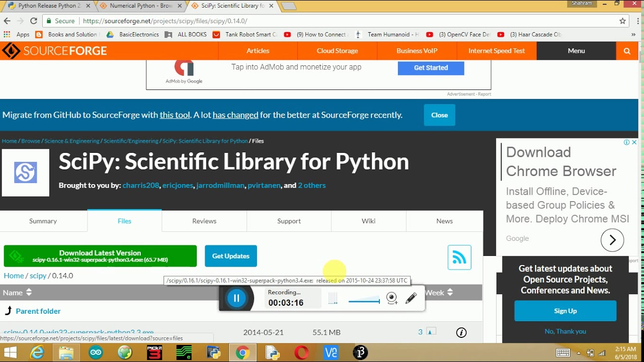Open the Support tab
Image resolution: width=644 pixels, height=362 pixels.
point(289,221)
